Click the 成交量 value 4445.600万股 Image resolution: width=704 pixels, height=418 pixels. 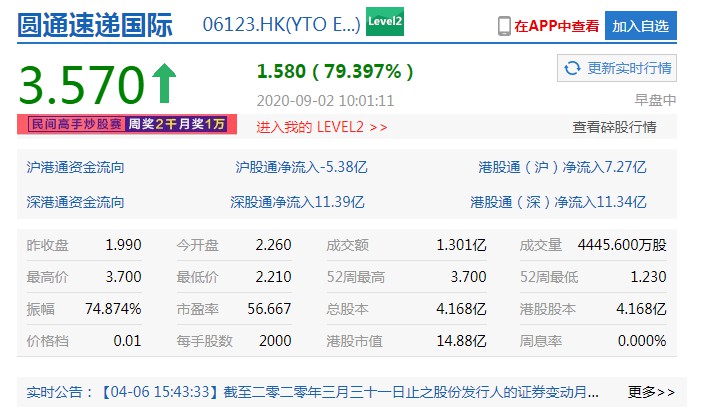pyautogui.click(x=622, y=245)
